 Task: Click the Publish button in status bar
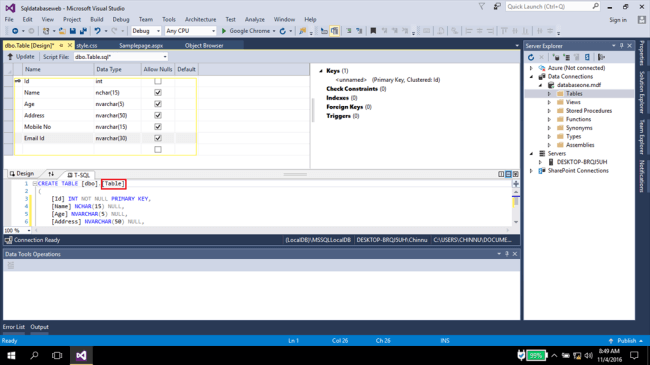coord(626,341)
